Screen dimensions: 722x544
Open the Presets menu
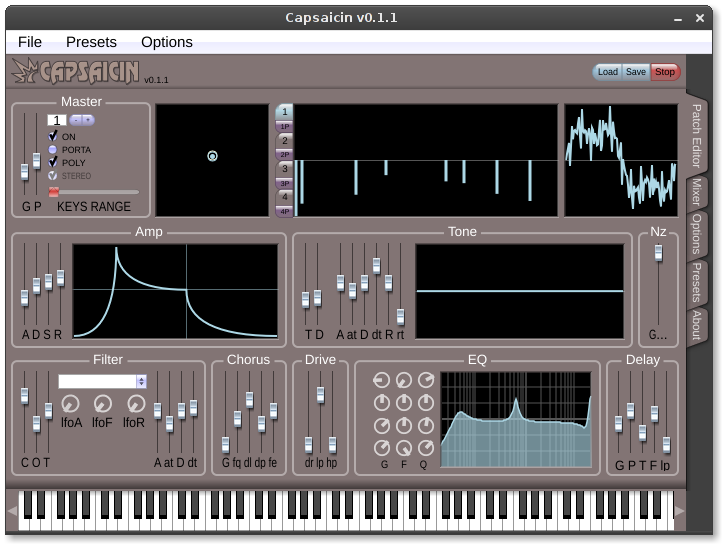[91, 42]
